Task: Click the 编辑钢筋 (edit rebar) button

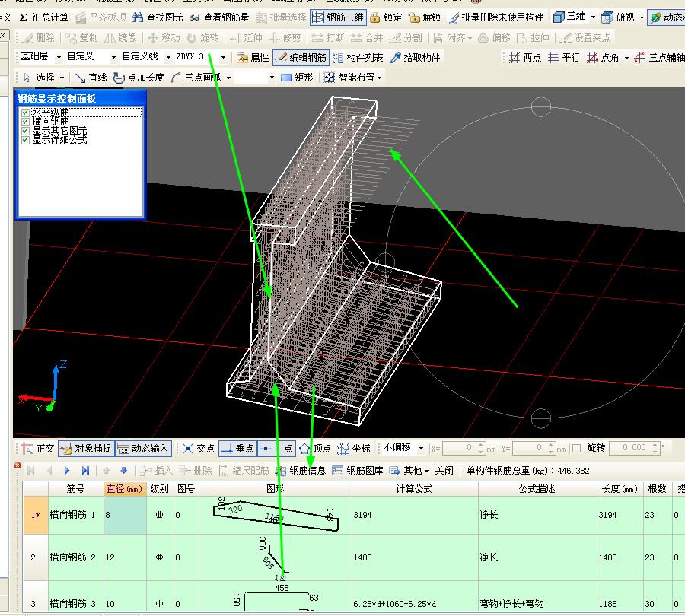Action: coord(301,57)
